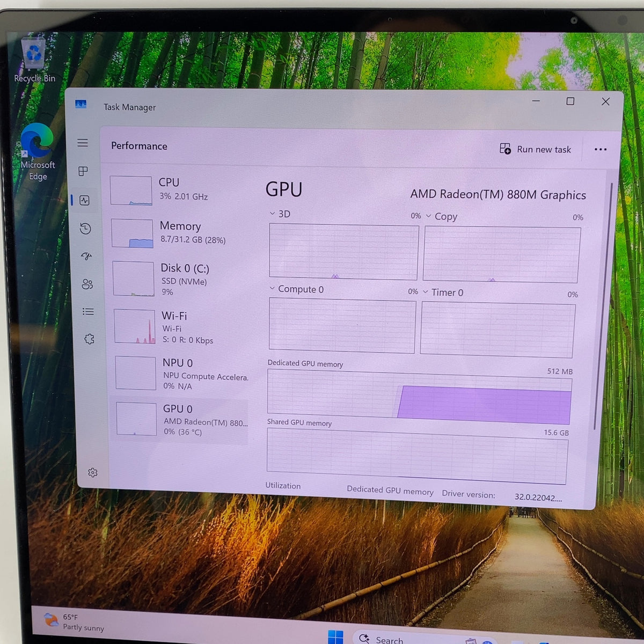Image resolution: width=644 pixels, height=644 pixels.
Task: Click the Dedicated GPU memory graph
Action: point(420,397)
